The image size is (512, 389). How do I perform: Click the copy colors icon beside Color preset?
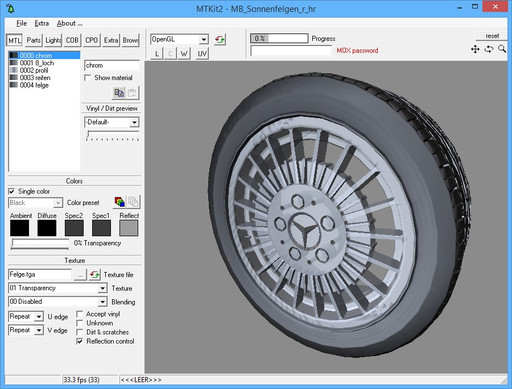click(133, 202)
